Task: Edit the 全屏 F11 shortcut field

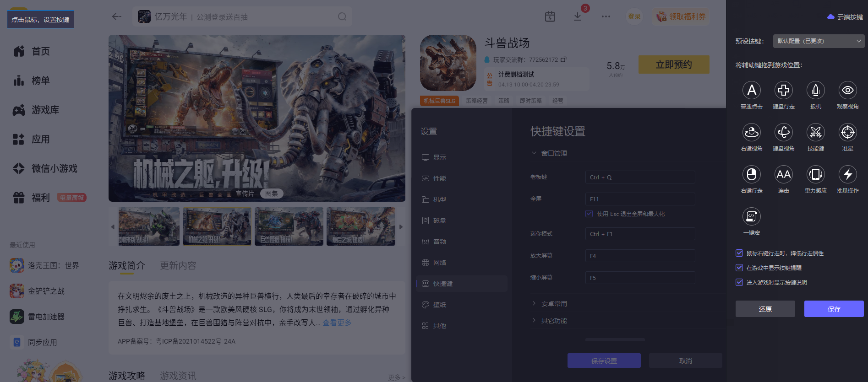Action: click(x=640, y=199)
